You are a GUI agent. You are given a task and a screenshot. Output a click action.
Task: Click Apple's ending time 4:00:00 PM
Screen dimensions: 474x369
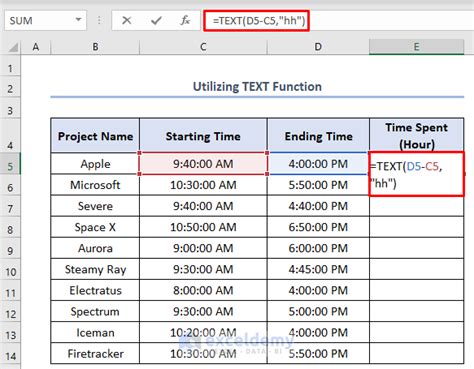pyautogui.click(x=318, y=164)
